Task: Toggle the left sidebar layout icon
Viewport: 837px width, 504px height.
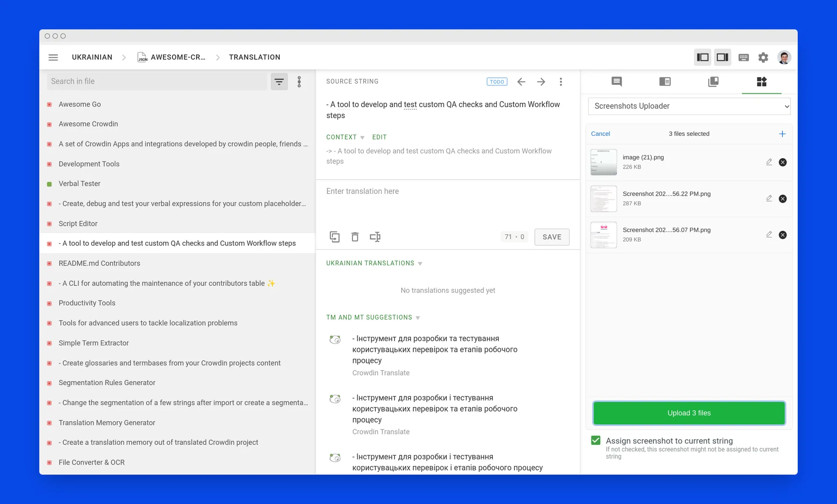Action: point(703,57)
